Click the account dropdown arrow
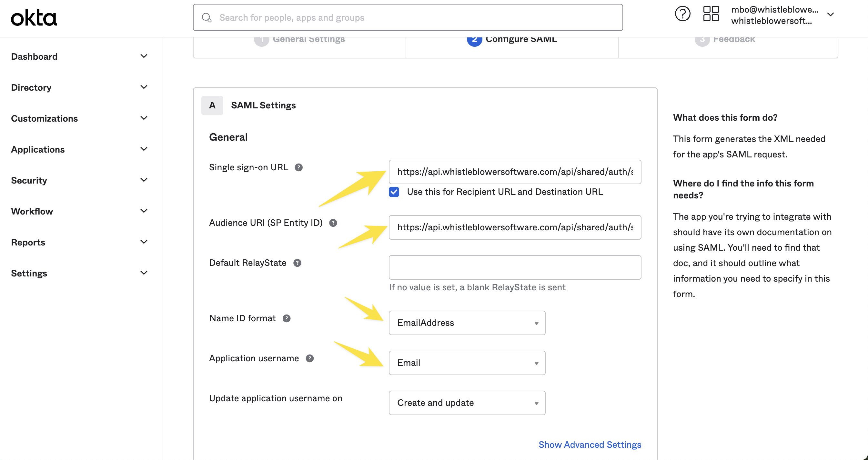Screen dimensions: 868x460 click(831, 14)
